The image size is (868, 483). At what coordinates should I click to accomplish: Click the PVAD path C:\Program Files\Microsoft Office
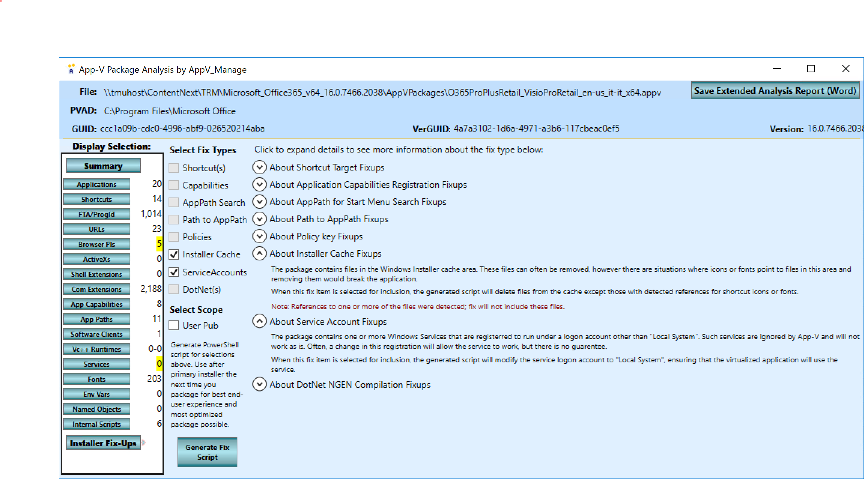(170, 111)
